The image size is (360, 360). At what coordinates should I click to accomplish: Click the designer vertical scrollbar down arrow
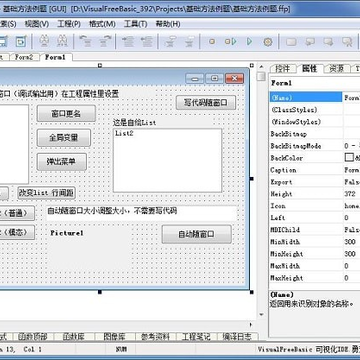[x=262, y=315]
